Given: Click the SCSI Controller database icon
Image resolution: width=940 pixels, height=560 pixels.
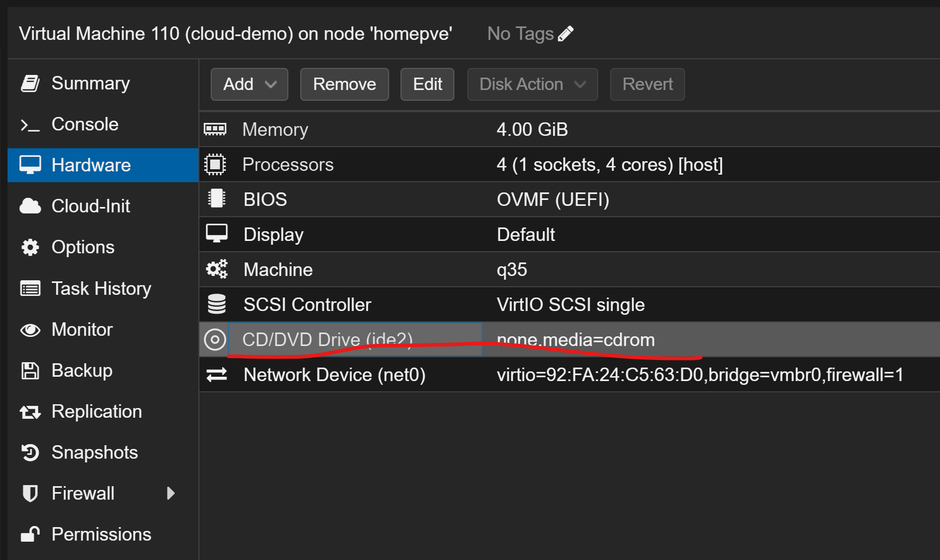Looking at the screenshot, I should click(217, 305).
